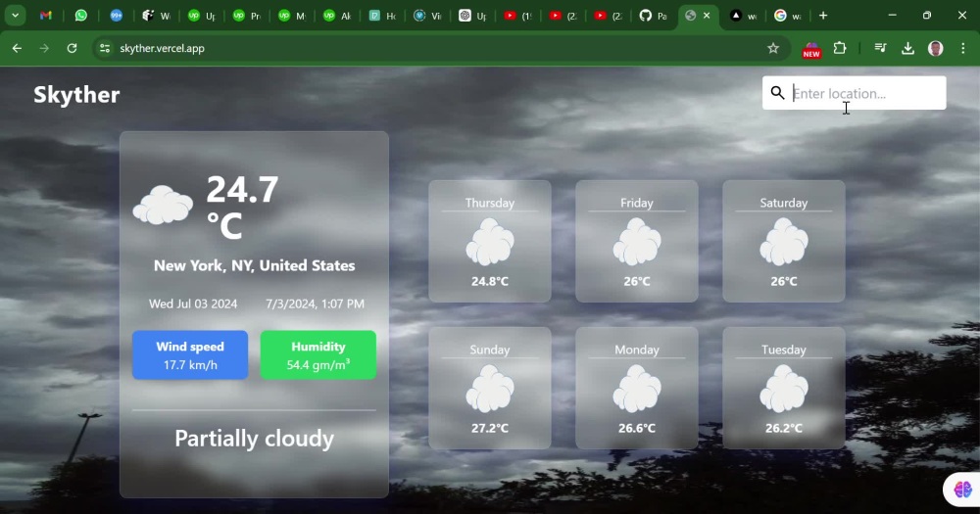Click the 27.2°C Sunday temperature
The width and height of the screenshot is (980, 514).
pyautogui.click(x=490, y=429)
